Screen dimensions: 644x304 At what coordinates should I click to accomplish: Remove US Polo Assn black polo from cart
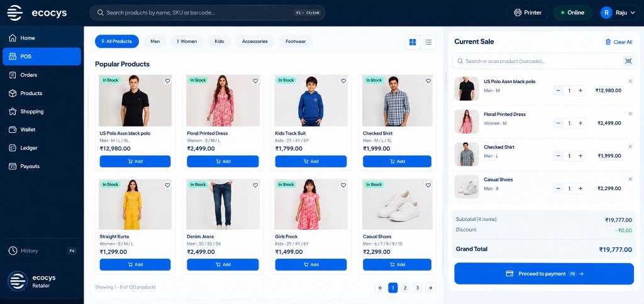tap(630, 81)
